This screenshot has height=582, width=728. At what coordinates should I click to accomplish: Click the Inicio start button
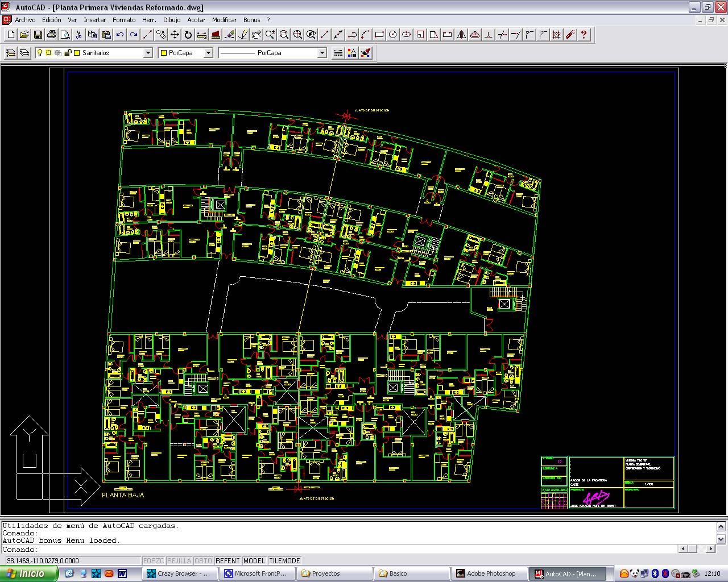click(28, 573)
